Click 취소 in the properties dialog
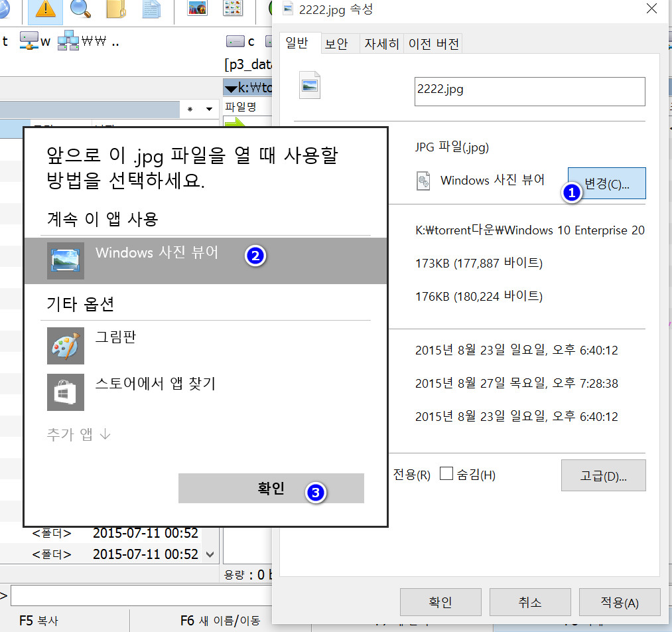 tap(530, 602)
